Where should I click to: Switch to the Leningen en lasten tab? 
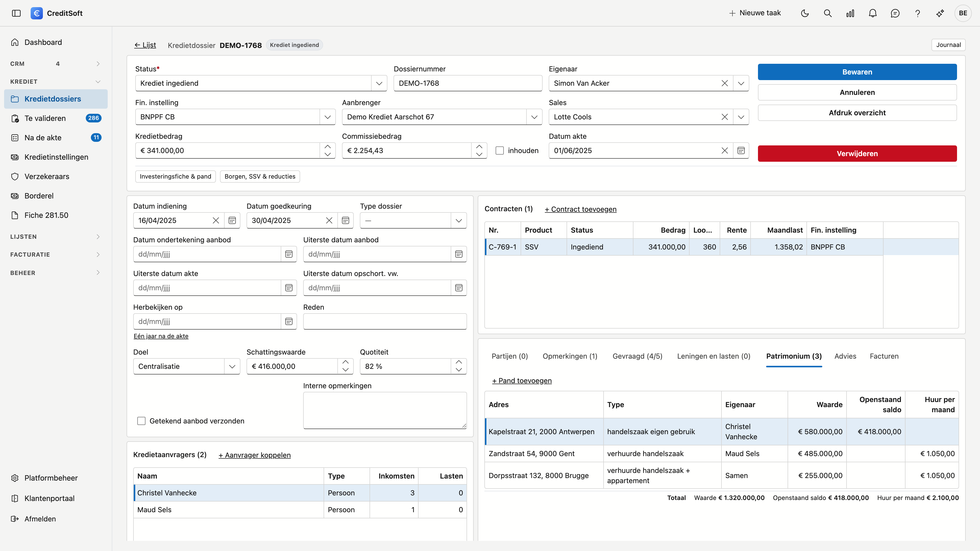[x=714, y=356]
